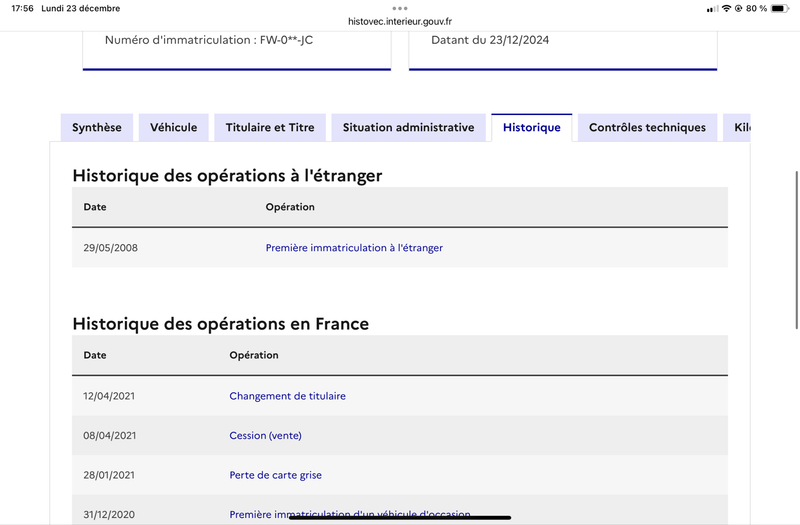Tap the Wi-Fi icon in status bar

click(x=726, y=8)
